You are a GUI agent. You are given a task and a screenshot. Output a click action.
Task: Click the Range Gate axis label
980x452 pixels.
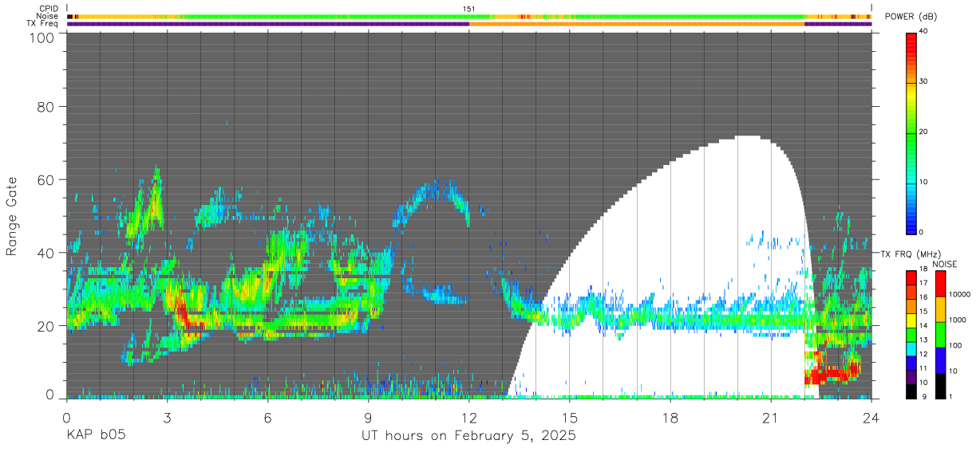(x=12, y=216)
